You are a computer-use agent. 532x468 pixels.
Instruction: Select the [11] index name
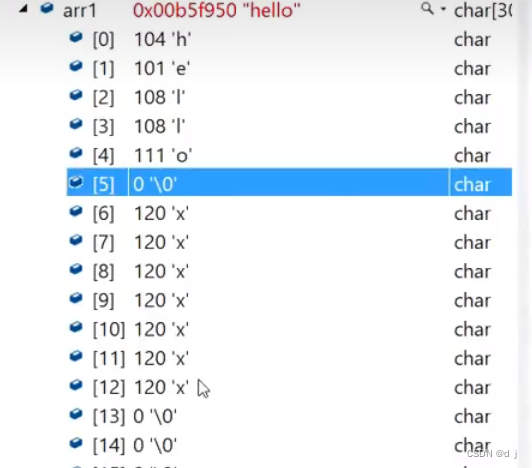109,359
